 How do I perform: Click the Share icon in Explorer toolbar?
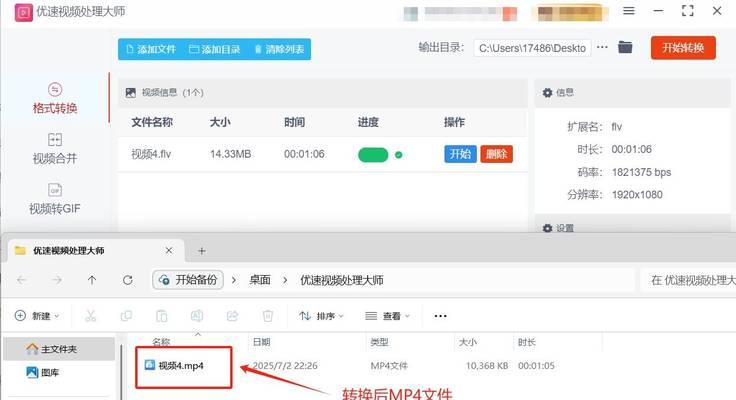tap(232, 316)
